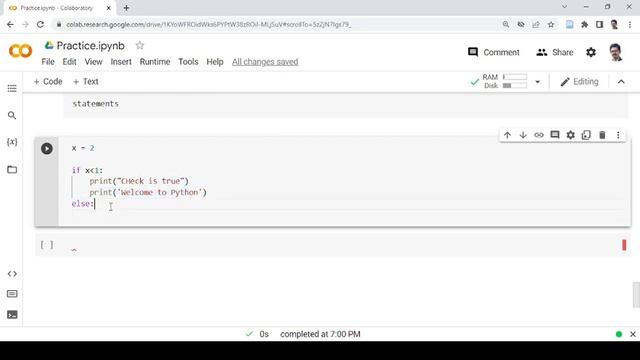Open a new browser tab
Viewport: 640px width, 360px height.
[x=126, y=8]
